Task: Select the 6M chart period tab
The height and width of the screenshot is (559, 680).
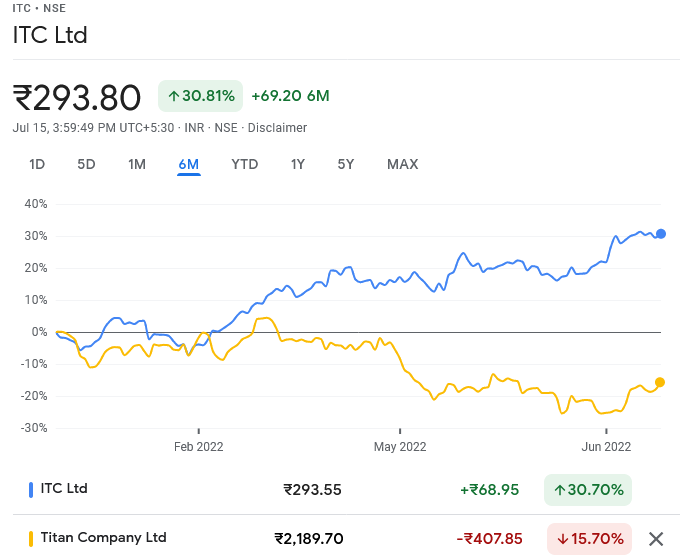Action: pyautogui.click(x=189, y=164)
